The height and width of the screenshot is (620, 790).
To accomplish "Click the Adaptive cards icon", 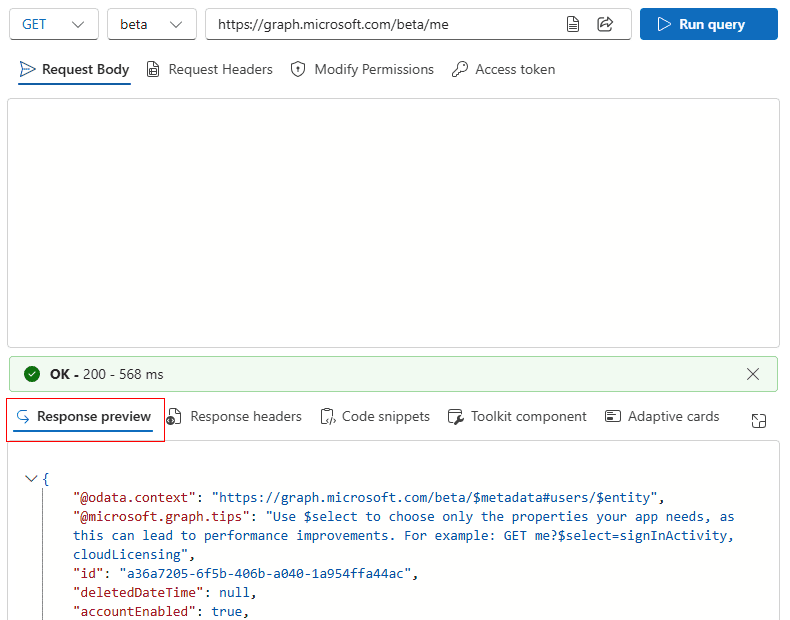I will click(x=613, y=417).
